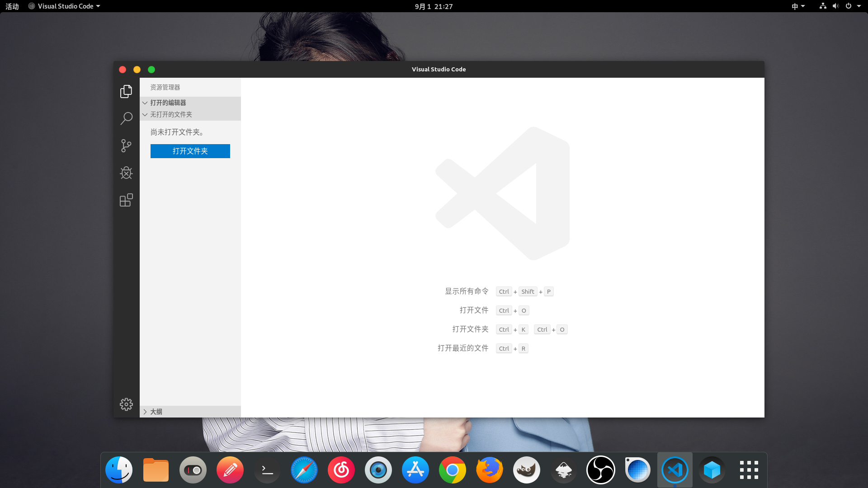Open the App Store icon in dock
The width and height of the screenshot is (868, 488).
415,470
